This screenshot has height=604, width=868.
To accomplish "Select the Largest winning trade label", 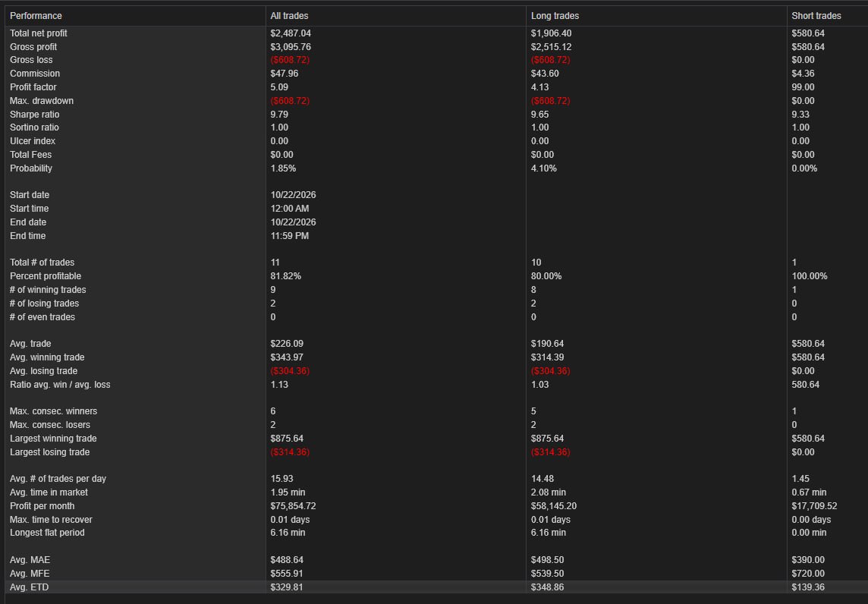I will [53, 439].
